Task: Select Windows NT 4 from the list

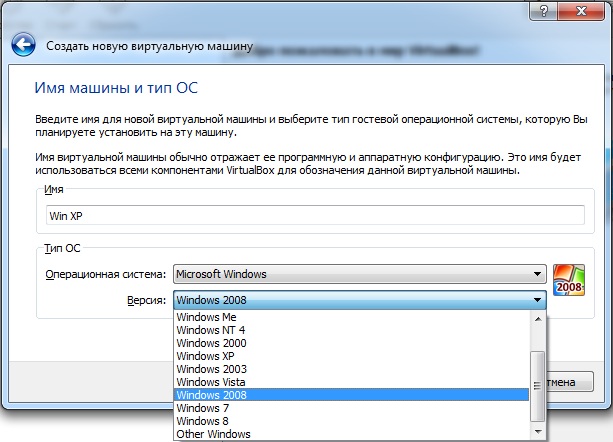Action: pos(351,330)
